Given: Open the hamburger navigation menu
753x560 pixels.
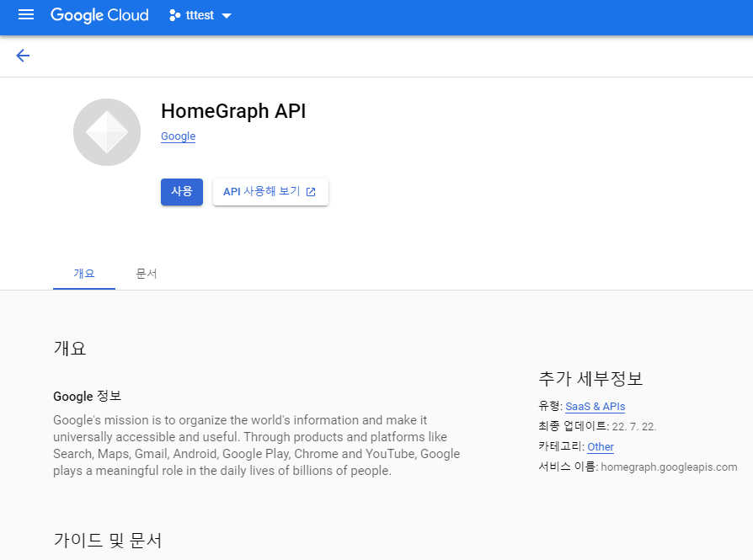Looking at the screenshot, I should [x=26, y=15].
